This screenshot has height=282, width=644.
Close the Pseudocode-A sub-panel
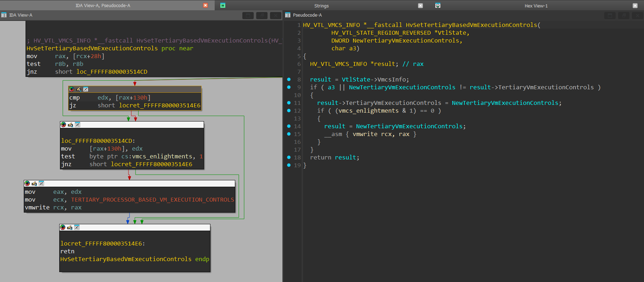pyautogui.click(x=638, y=15)
